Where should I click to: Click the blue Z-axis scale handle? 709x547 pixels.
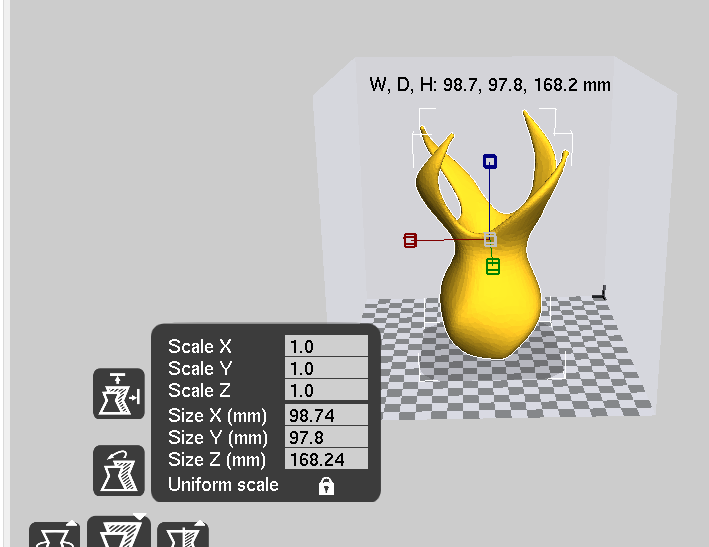(490, 161)
